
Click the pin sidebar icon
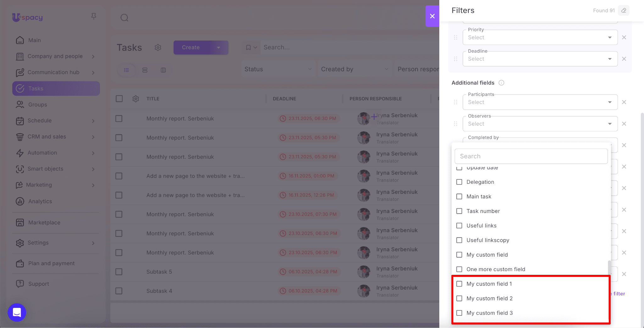pos(93,16)
